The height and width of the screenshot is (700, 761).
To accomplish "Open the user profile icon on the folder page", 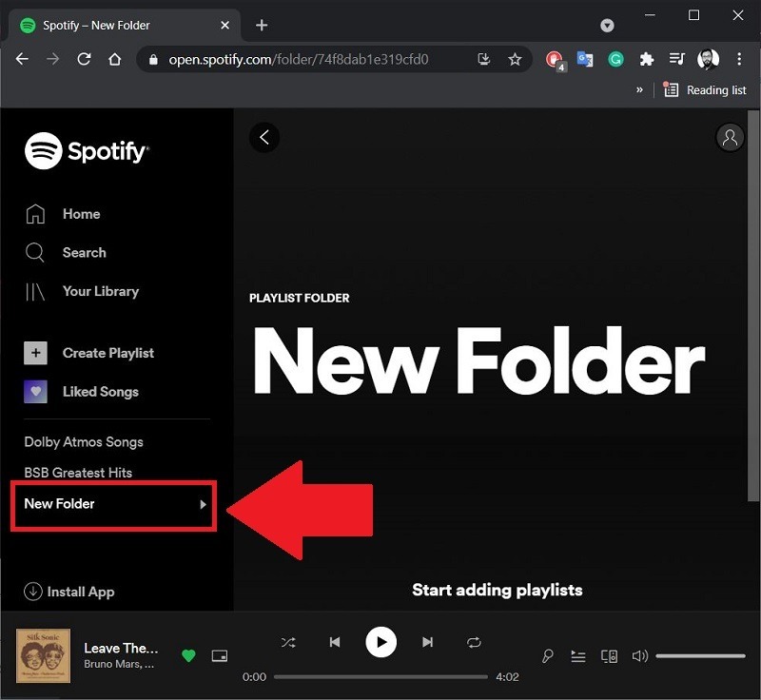I will (730, 137).
